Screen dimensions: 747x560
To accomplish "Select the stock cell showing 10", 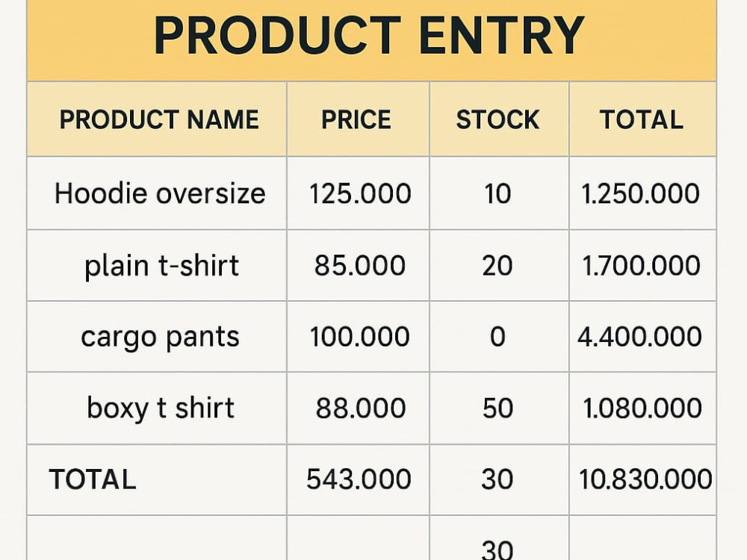I will (499, 193).
